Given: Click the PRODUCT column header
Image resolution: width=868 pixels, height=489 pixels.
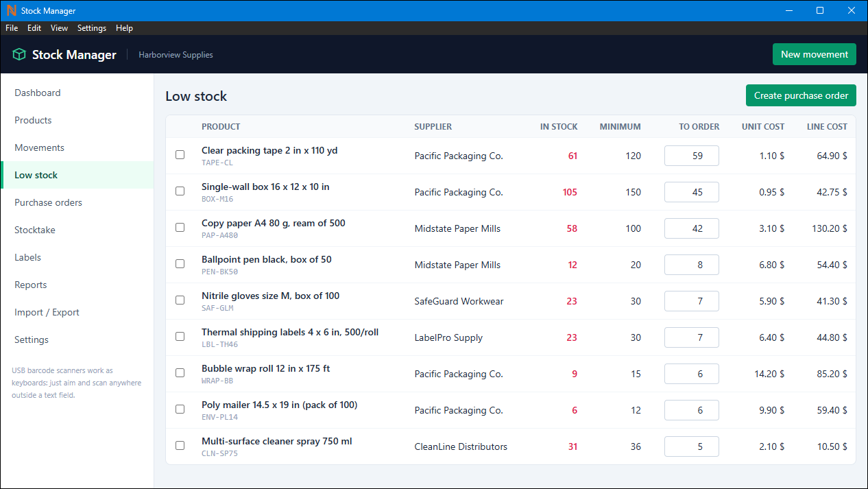Looking at the screenshot, I should pos(221,127).
